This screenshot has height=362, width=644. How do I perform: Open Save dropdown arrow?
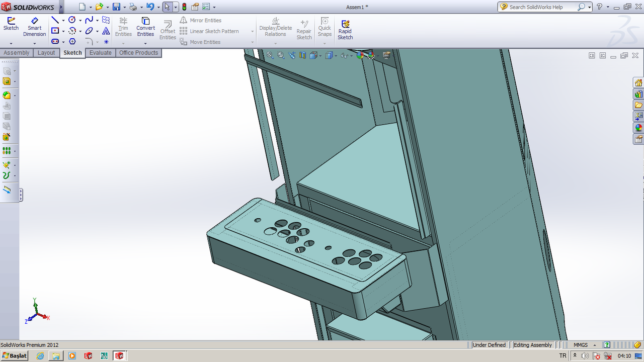click(x=124, y=7)
